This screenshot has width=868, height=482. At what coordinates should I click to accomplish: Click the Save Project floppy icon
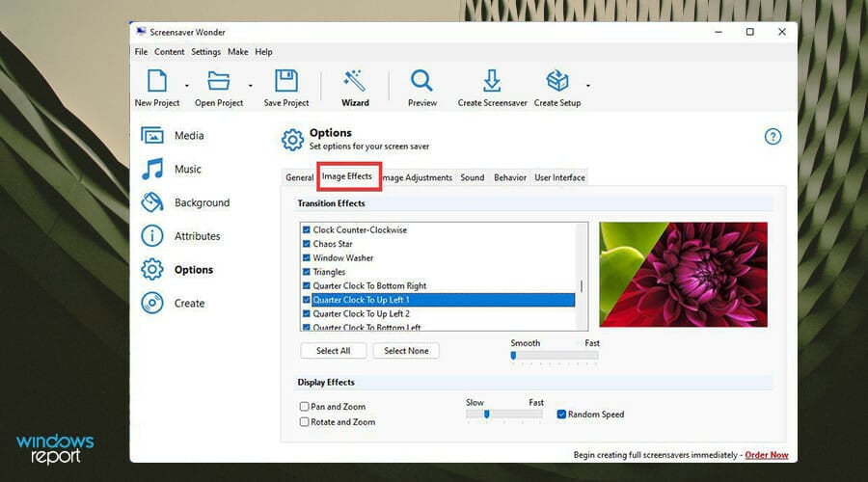pos(286,81)
